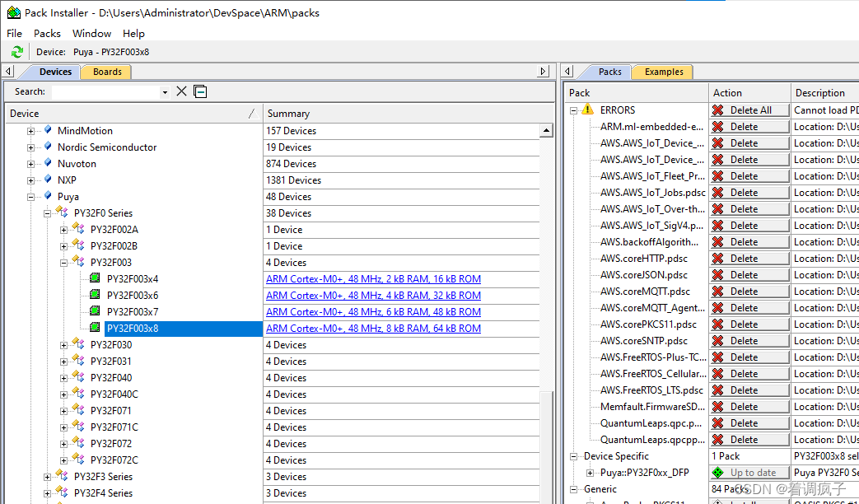Click the collapse all tree icon beside search

point(200,91)
